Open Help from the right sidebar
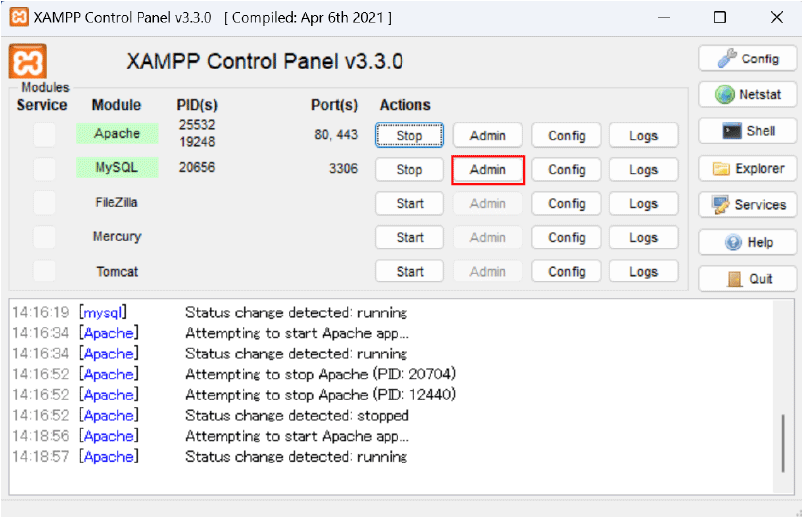Screen dimensions: 802x517 [748, 242]
